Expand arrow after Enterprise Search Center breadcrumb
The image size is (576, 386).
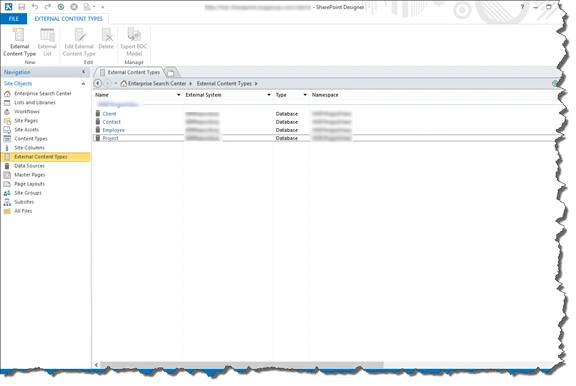coord(191,84)
